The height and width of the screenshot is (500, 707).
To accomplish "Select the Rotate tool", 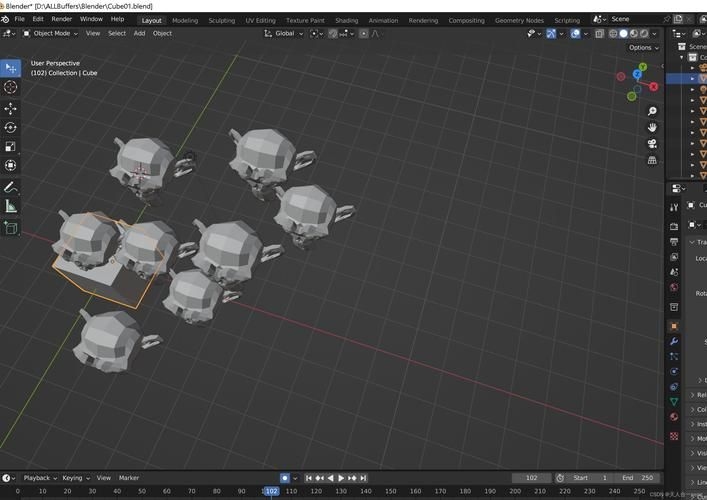I will tap(11, 128).
